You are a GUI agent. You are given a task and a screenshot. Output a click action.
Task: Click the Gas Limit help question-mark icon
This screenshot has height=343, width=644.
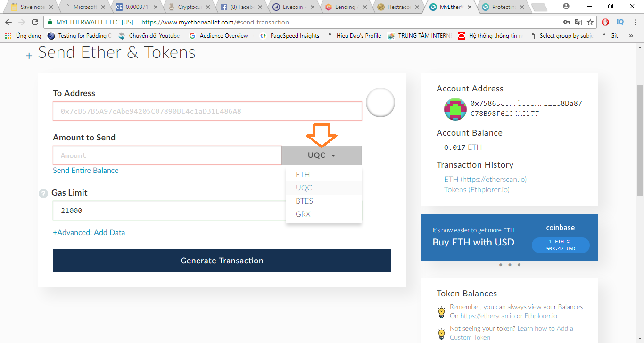pos(43,193)
